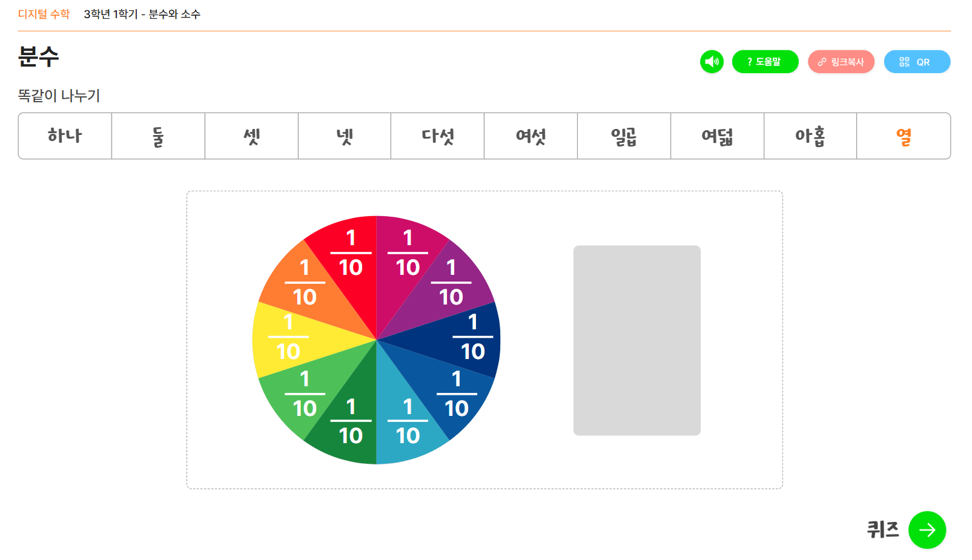Image resolution: width=972 pixels, height=560 pixels.
Task: Open the QR code button
Action: pos(917,62)
